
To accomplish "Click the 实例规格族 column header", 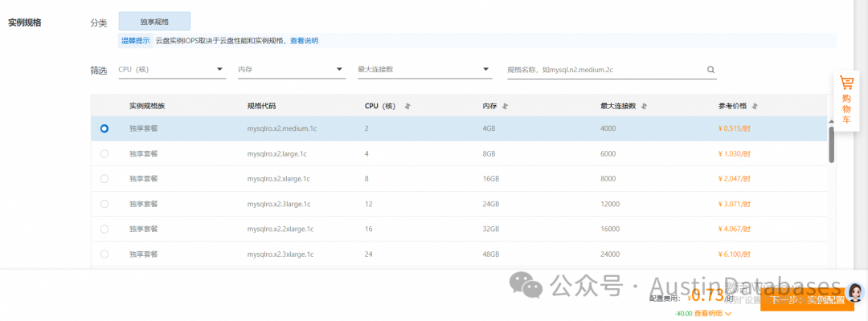I will (147, 106).
